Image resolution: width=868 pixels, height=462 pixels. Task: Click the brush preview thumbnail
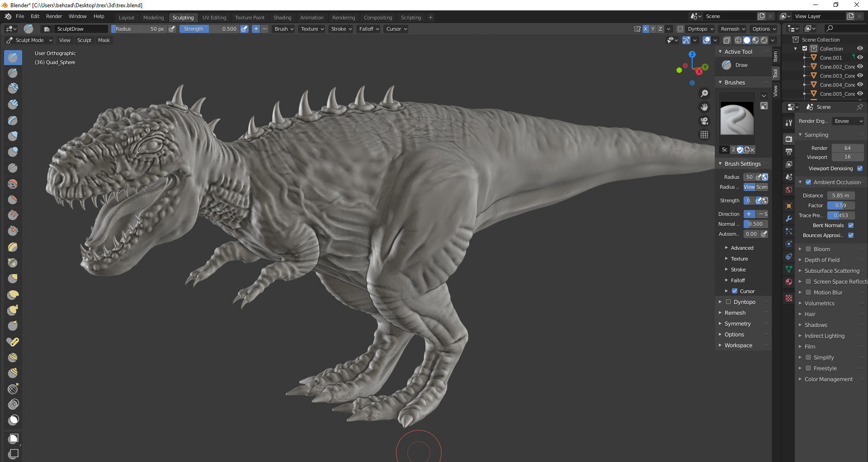pos(737,118)
